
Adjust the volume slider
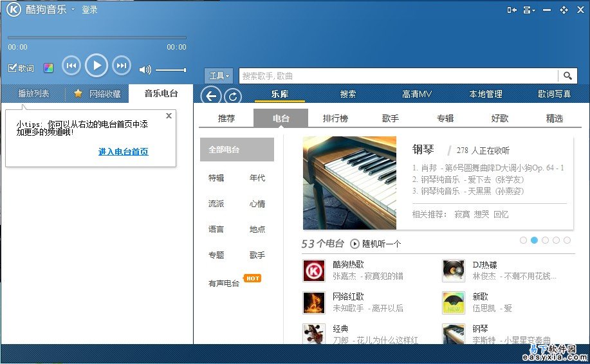(x=171, y=69)
